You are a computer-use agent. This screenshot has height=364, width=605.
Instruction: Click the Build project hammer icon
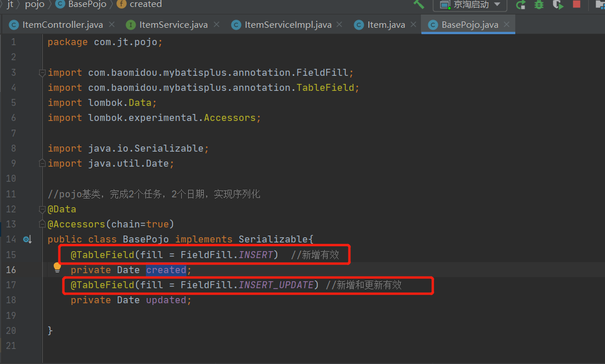(x=419, y=4)
